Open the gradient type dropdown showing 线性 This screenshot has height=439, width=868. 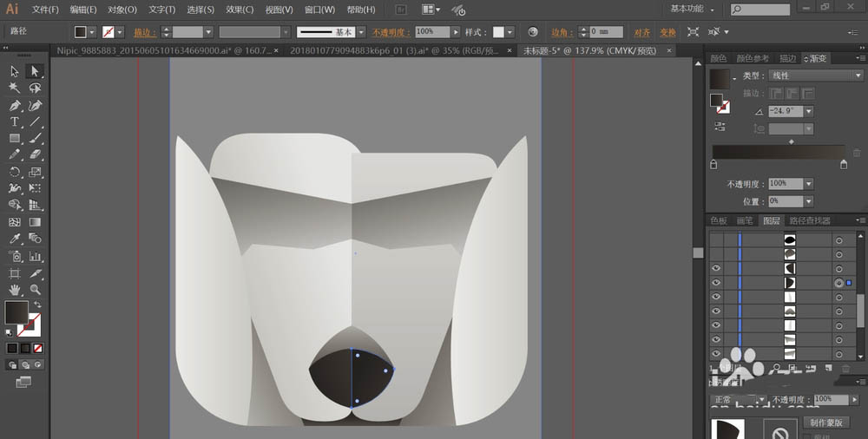pos(815,75)
